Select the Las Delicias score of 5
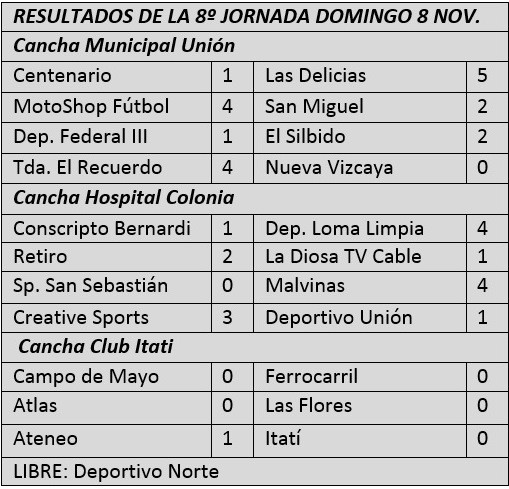Viewport: 509px width, 489px height. (487, 76)
